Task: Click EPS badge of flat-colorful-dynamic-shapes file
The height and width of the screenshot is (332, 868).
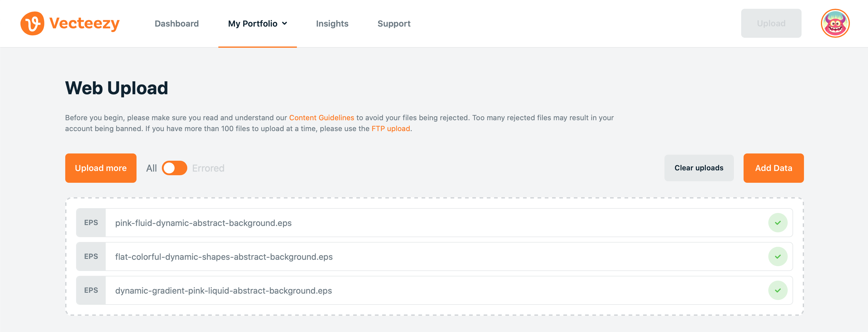Action: [x=91, y=256]
